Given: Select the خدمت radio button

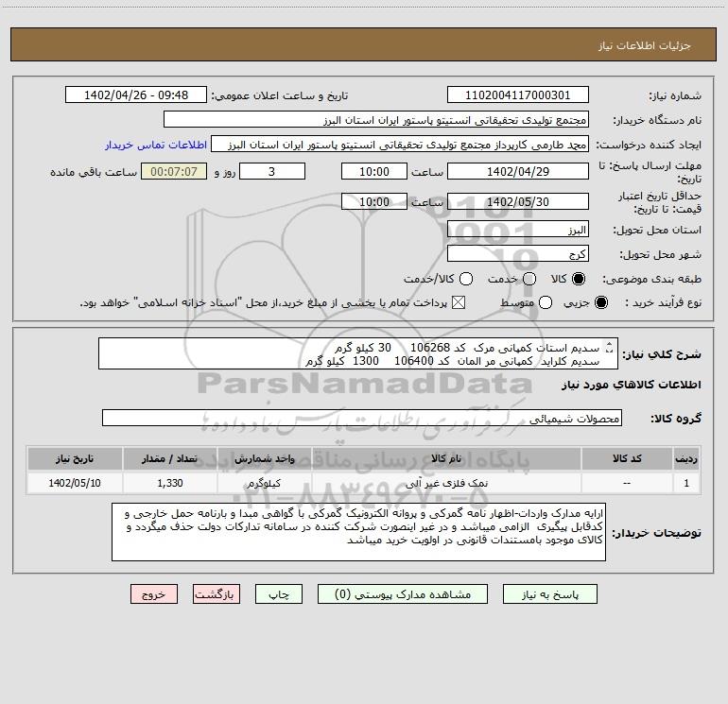Looking at the screenshot, I should click(529, 279).
